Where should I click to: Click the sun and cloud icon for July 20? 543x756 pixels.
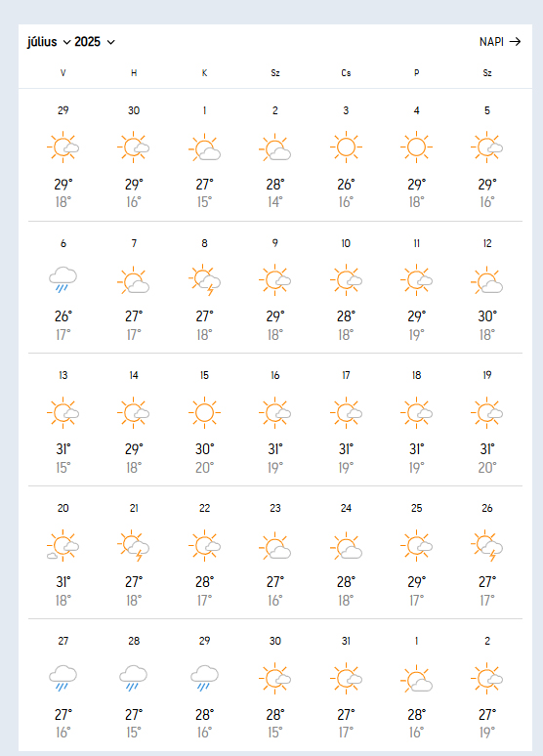[x=63, y=546]
